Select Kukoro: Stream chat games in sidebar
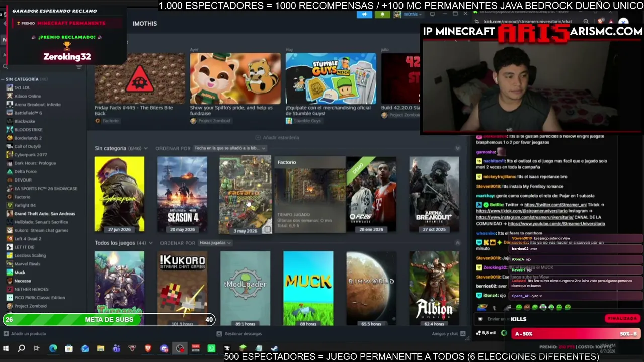Screen dimensions: 644x362 point(41,230)
